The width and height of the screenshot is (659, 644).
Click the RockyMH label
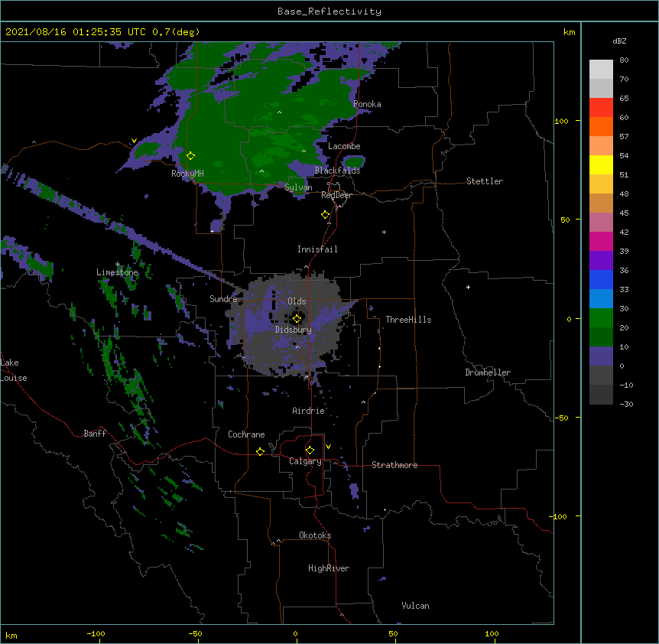tap(187, 173)
